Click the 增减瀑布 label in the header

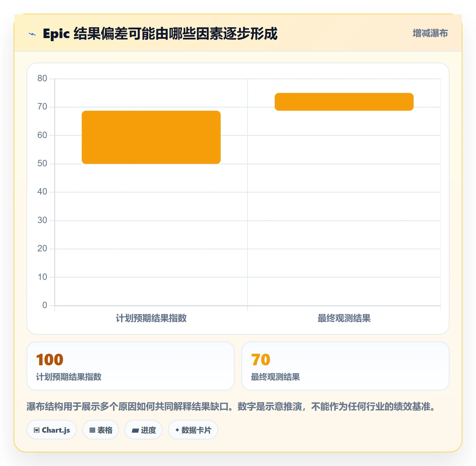coord(430,33)
